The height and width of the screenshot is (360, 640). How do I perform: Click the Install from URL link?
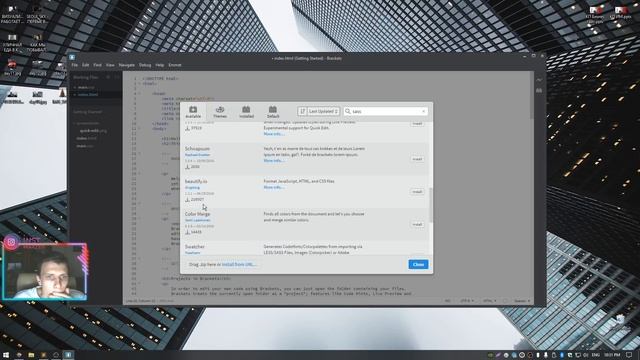point(239,264)
